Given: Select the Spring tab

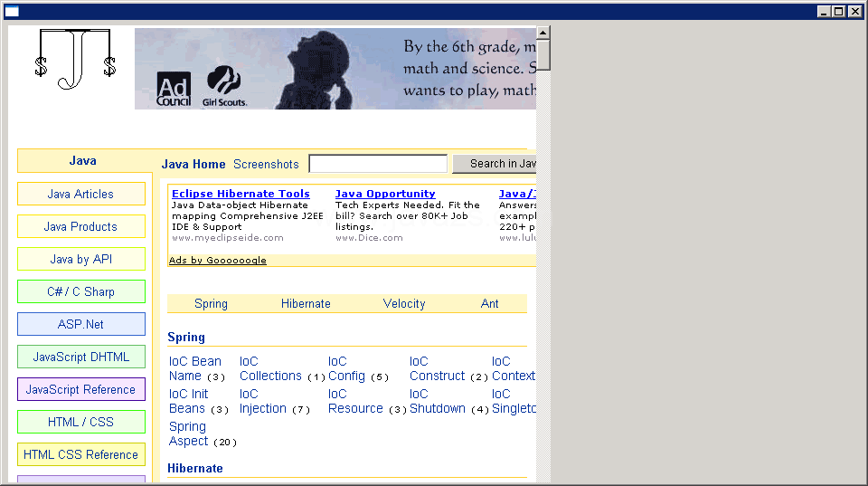Looking at the screenshot, I should 211,304.
